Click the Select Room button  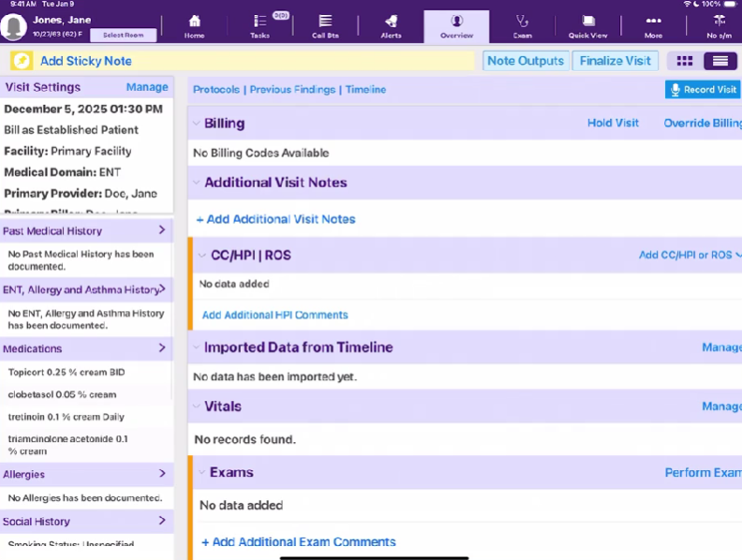tap(123, 35)
